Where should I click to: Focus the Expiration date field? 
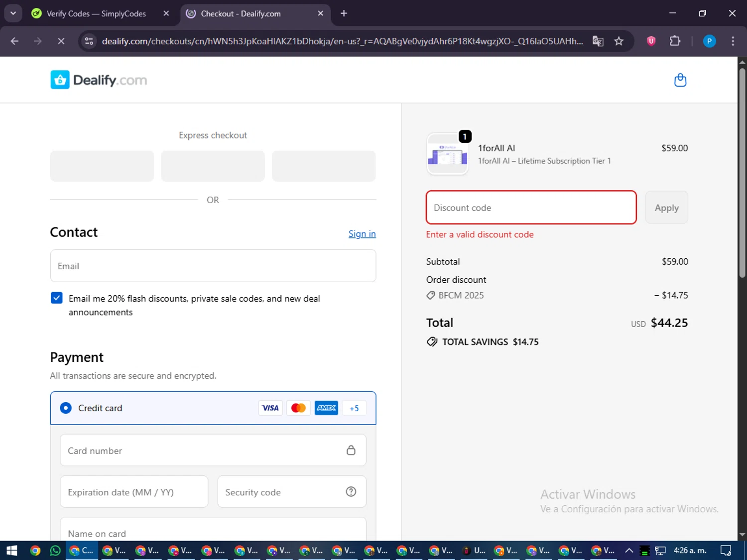pos(134,492)
